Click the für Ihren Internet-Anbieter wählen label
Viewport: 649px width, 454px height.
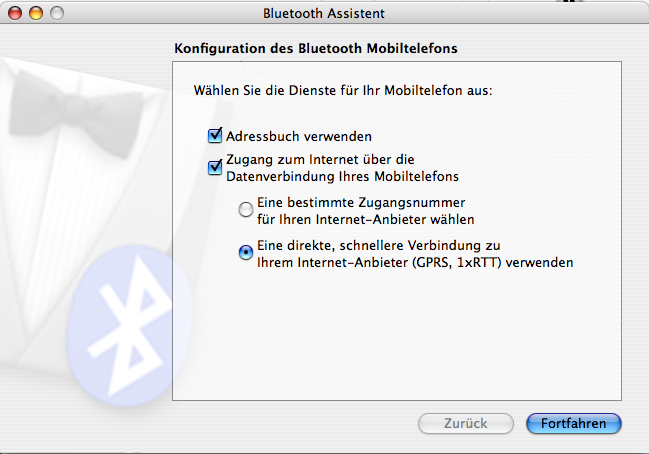(365, 219)
